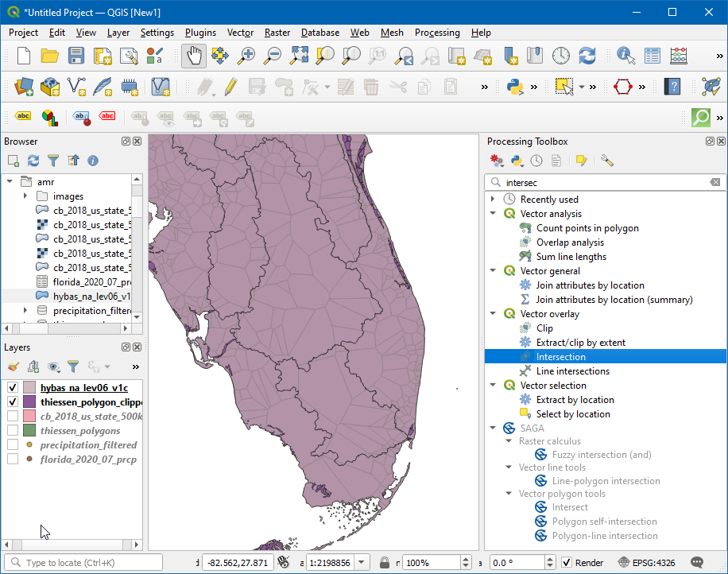The width and height of the screenshot is (728, 574).
Task: Click the Zoom Full extent icon
Action: pyautogui.click(x=299, y=56)
